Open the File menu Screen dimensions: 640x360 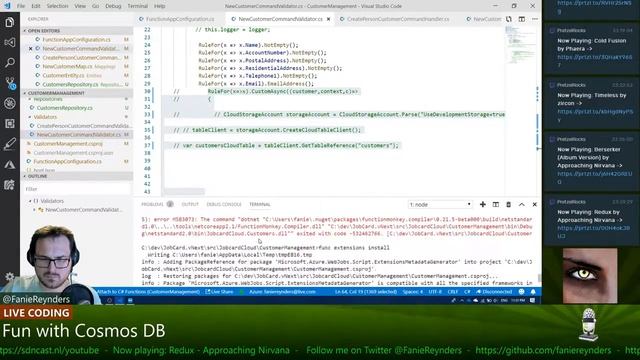21,6
